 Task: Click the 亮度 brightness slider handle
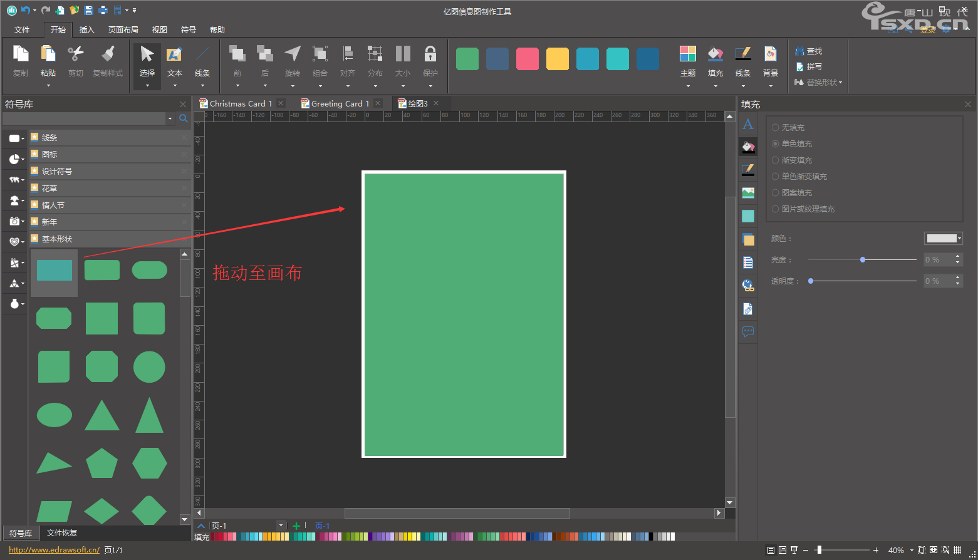tap(863, 259)
